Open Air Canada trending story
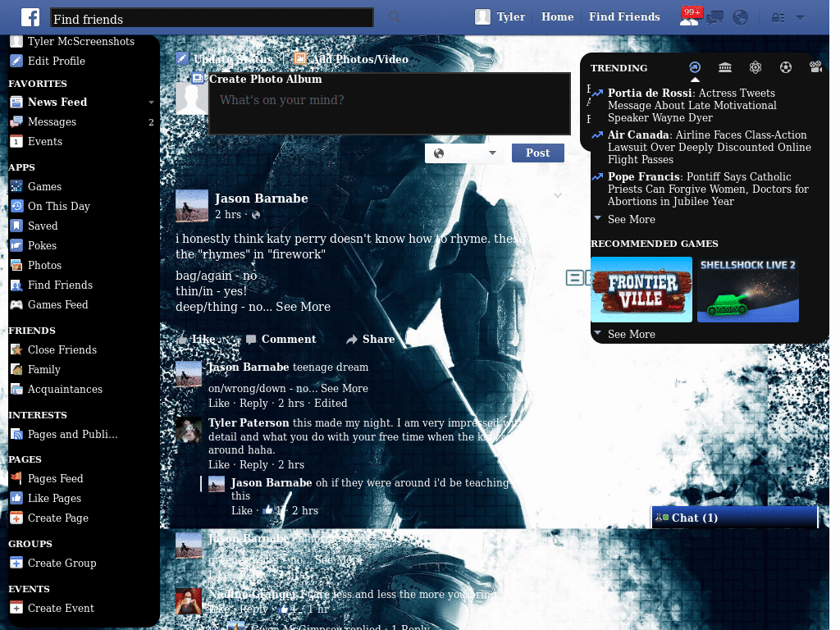 pyautogui.click(x=709, y=148)
